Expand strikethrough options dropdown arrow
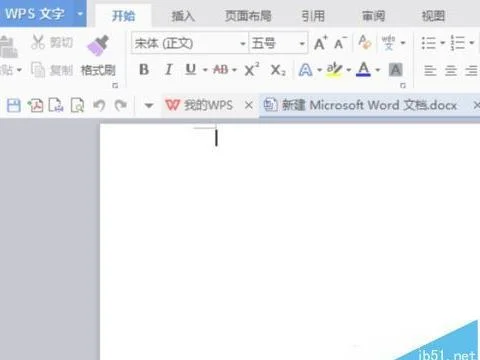480x360 pixels. (x=234, y=70)
